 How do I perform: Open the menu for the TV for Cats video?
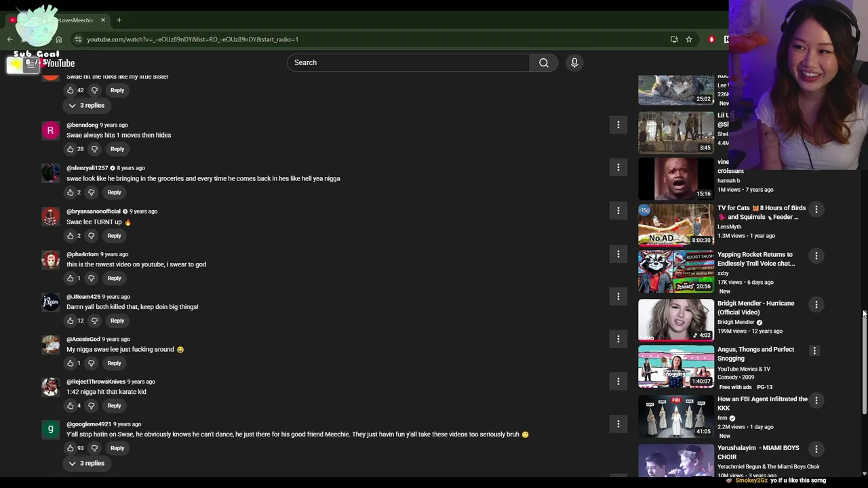pyautogui.click(x=816, y=209)
